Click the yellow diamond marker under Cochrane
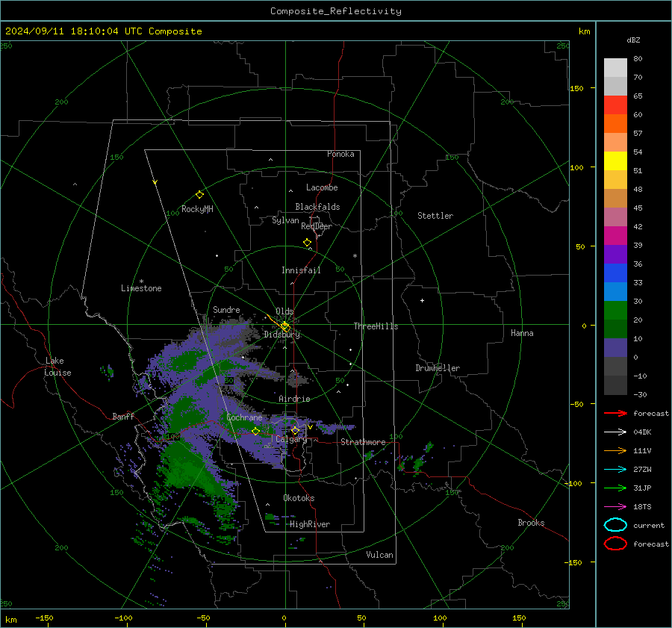The width and height of the screenshot is (672, 628). point(255,431)
